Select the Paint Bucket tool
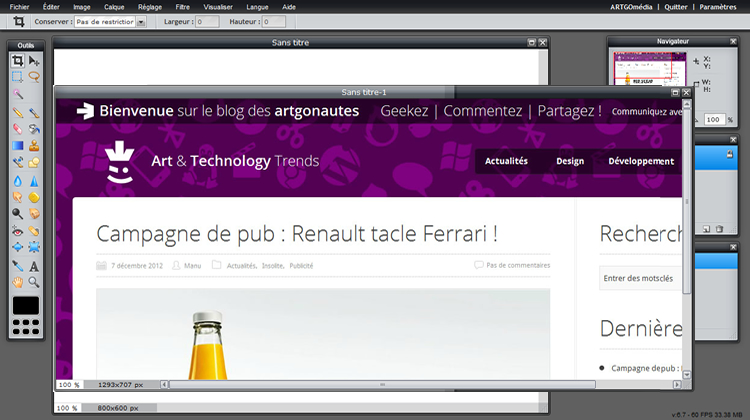The width and height of the screenshot is (750, 420). coord(34,129)
